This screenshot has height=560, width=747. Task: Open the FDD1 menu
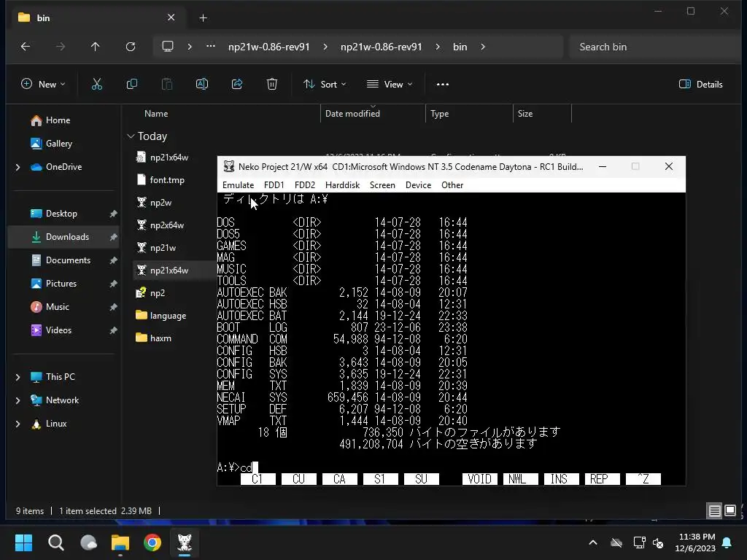coord(274,185)
